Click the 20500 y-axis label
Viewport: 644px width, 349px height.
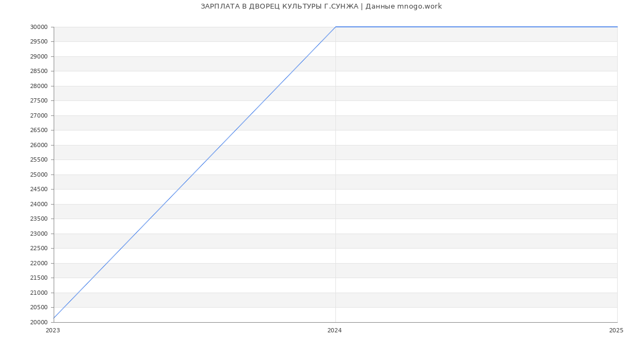[39, 308]
